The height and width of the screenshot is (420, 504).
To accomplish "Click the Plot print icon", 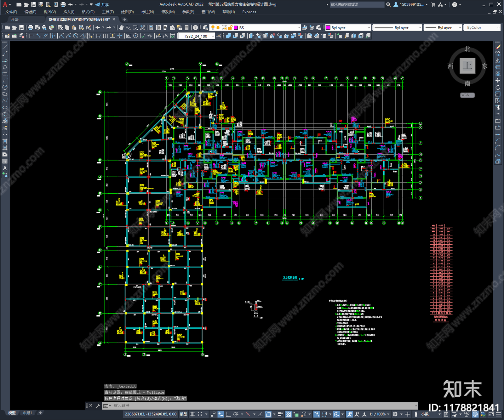I will tap(30, 28).
